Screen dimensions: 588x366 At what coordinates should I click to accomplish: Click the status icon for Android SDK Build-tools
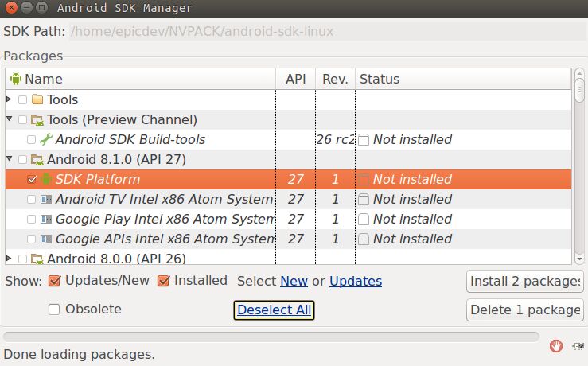364,140
